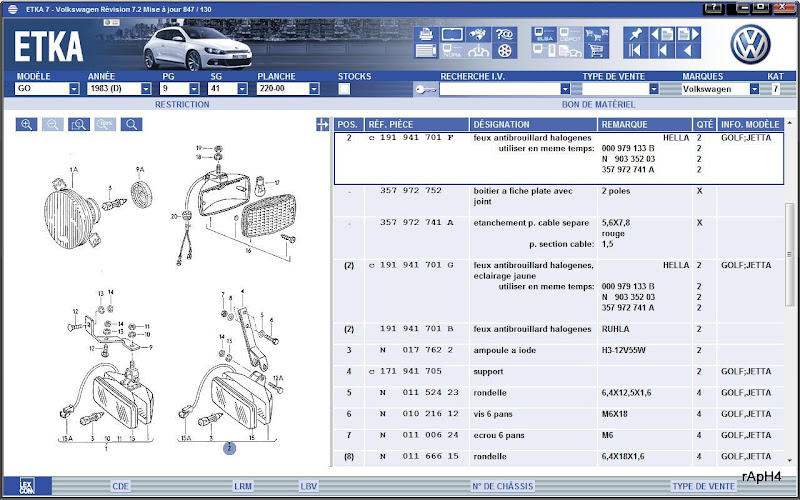Click the RECHERCHE I.V. input field
800x500 pixels.
(x=499, y=89)
